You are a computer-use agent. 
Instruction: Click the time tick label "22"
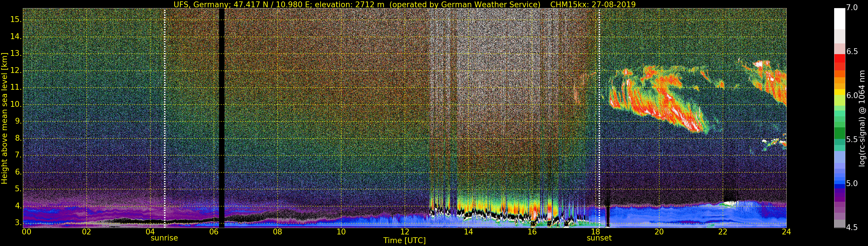point(722,232)
